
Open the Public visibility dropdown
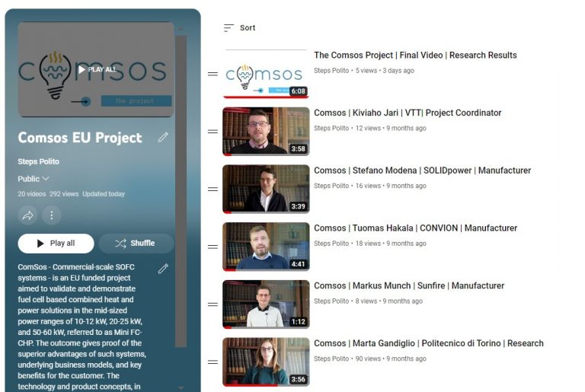pos(34,179)
